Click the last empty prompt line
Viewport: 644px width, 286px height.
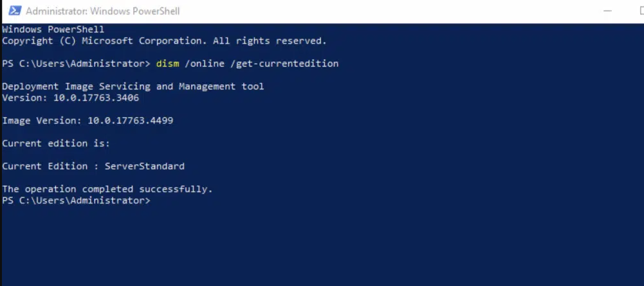coord(76,201)
